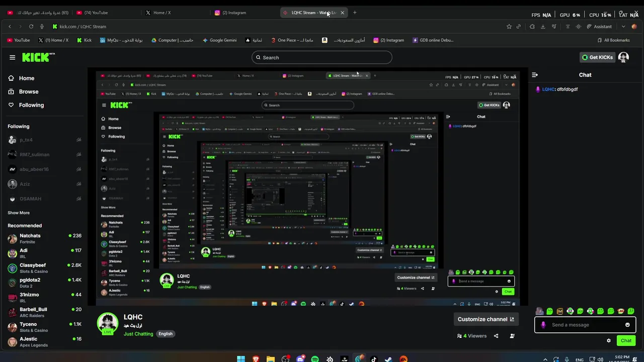Image resolution: width=644 pixels, height=362 pixels.
Task: Select followed channel Aziz
Action: (44, 184)
